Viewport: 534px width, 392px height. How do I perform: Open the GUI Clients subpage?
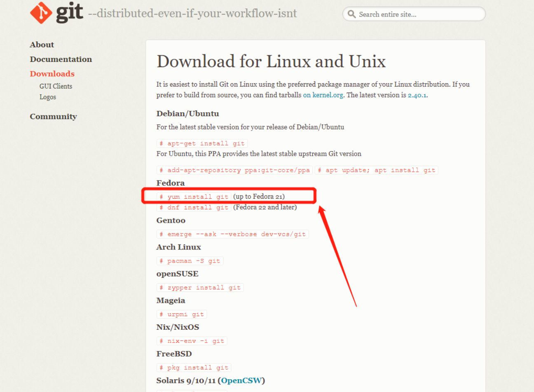pyautogui.click(x=56, y=86)
